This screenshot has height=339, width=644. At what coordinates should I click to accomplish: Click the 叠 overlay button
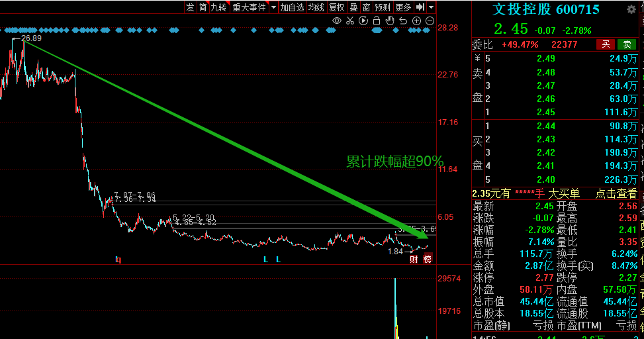point(353,7)
